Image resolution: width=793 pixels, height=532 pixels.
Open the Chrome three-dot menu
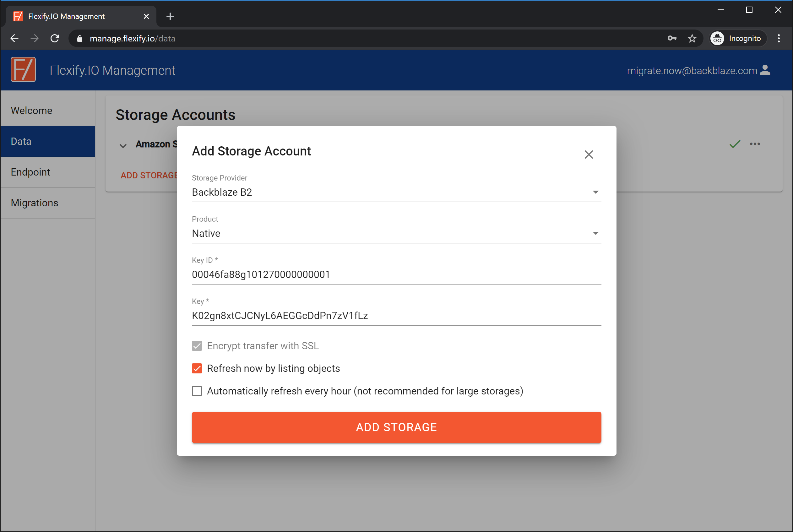[779, 38]
